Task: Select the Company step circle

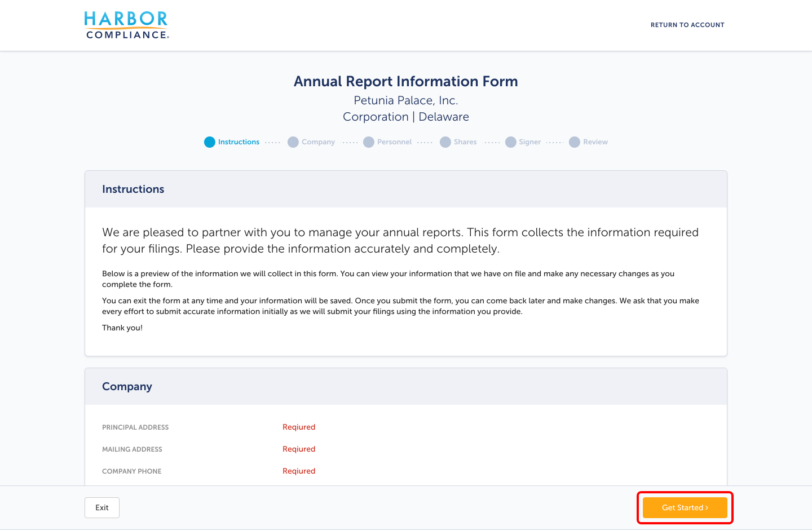Action: click(x=293, y=142)
